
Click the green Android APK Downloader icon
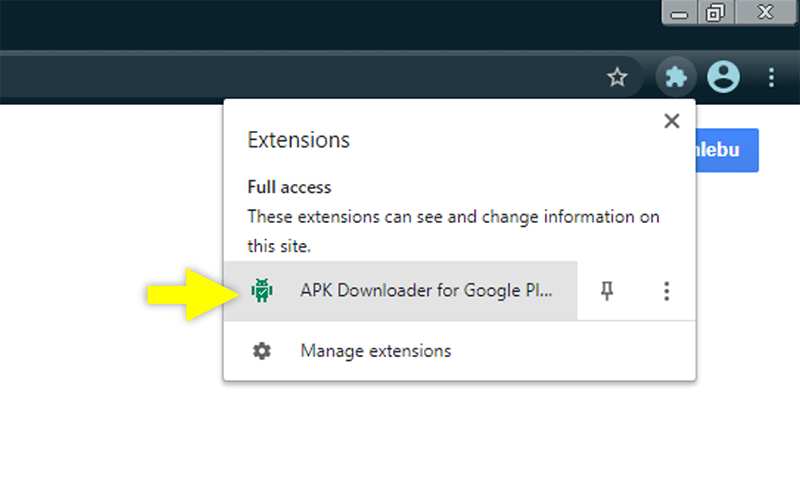[x=262, y=290]
